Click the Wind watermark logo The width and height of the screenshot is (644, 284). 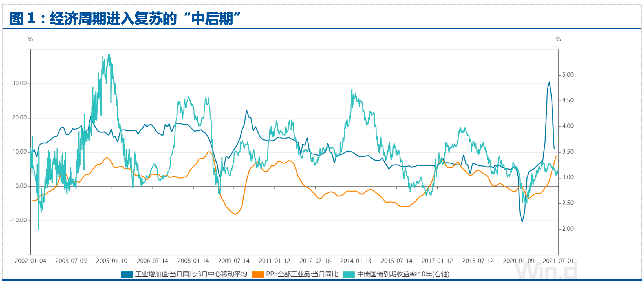(x=546, y=271)
